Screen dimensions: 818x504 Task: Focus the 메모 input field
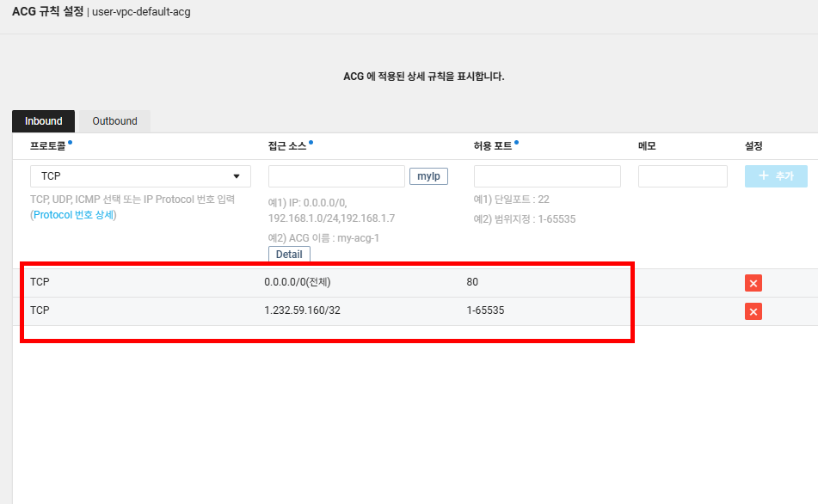point(682,176)
